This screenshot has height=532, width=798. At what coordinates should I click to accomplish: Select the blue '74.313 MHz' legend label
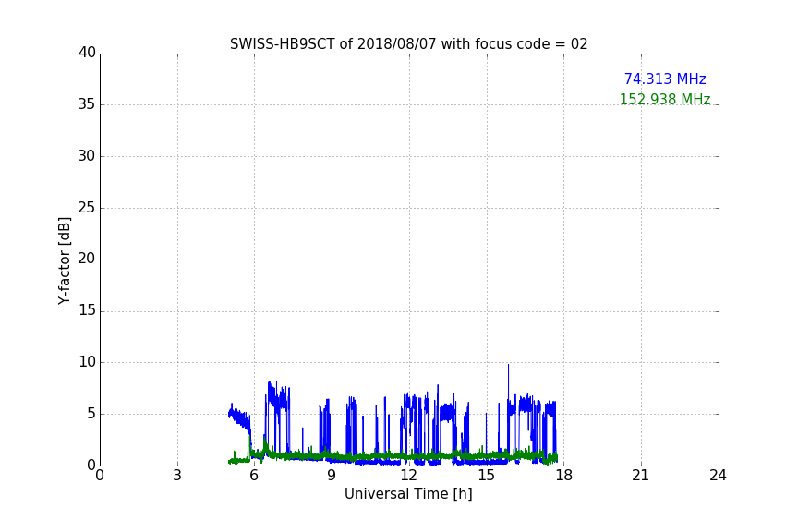tap(665, 79)
